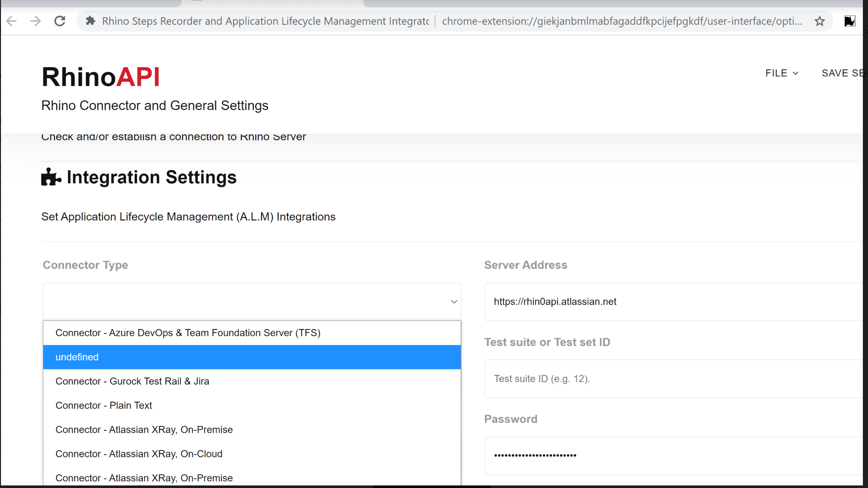
Task: Click the SAVE button
Action: (842, 73)
